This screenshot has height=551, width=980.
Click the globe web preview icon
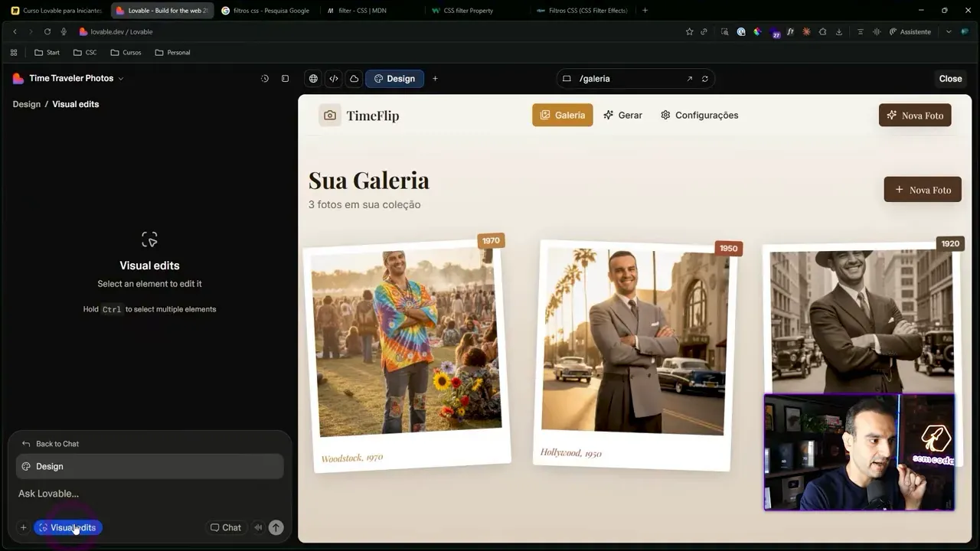(x=312, y=78)
